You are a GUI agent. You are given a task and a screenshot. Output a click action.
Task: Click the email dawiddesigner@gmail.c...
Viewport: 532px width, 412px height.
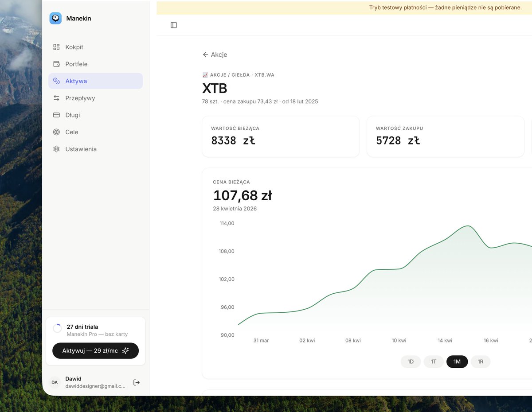pyautogui.click(x=95, y=386)
